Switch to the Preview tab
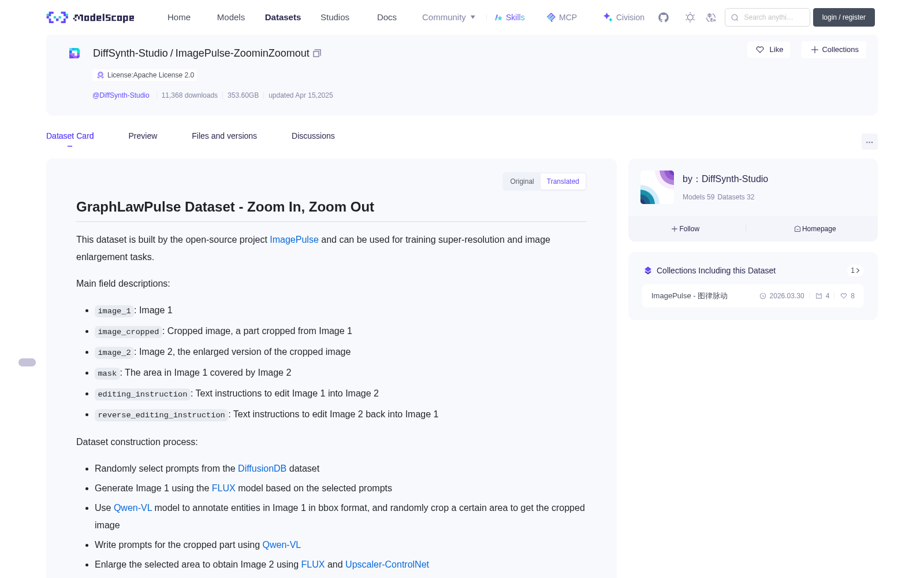924x578 pixels. tap(143, 136)
